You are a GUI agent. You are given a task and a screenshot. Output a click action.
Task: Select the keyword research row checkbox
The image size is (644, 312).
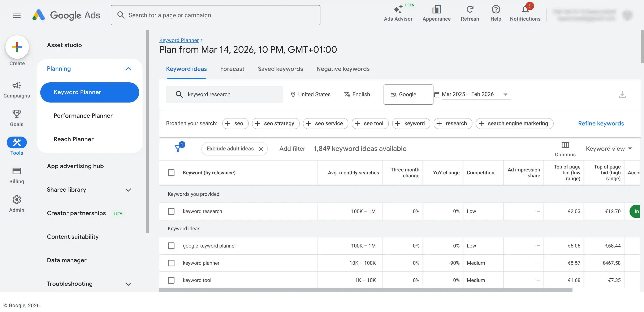pos(171,211)
